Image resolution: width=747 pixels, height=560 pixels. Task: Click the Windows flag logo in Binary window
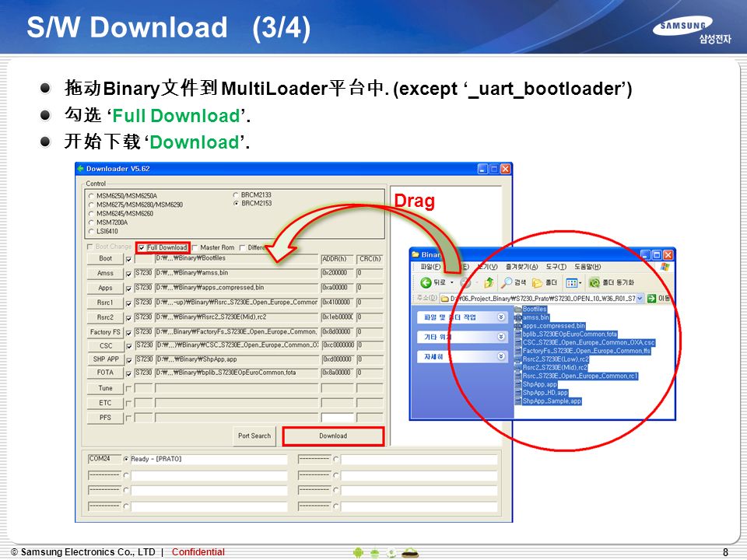(665, 267)
